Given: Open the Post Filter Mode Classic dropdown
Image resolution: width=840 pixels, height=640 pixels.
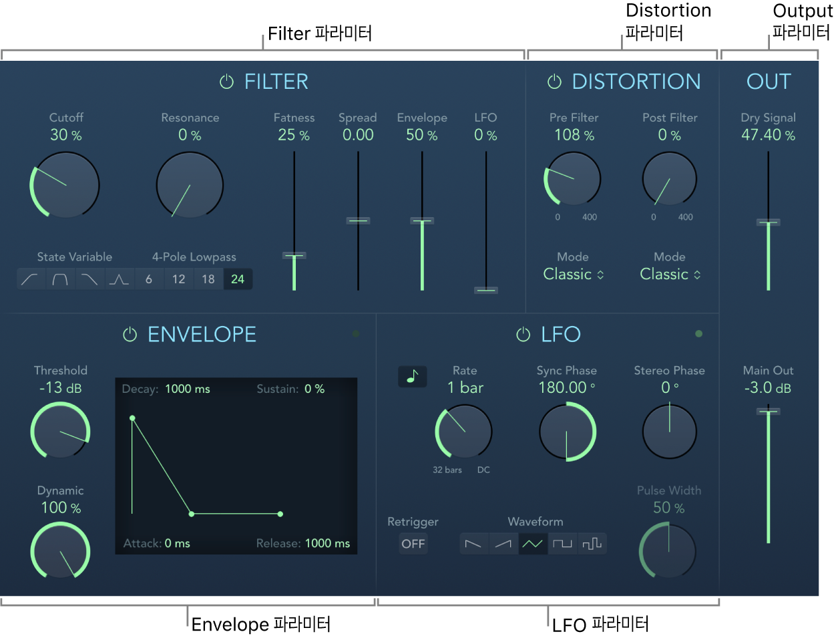Looking at the screenshot, I should pos(670,274).
